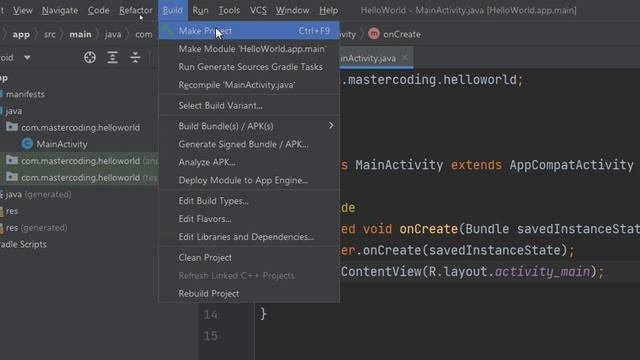Click the onCreate method breadcrumb
Screen dimensions: 640x360
402,34
